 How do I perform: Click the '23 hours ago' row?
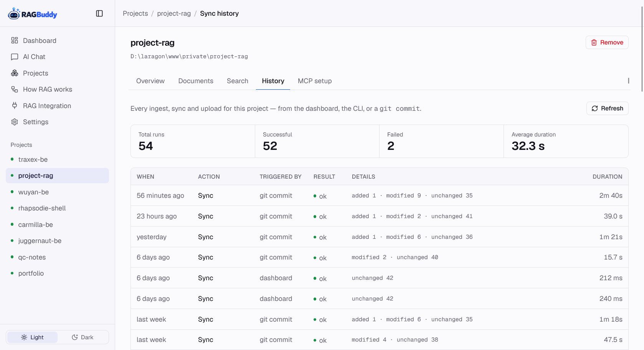coord(380,216)
